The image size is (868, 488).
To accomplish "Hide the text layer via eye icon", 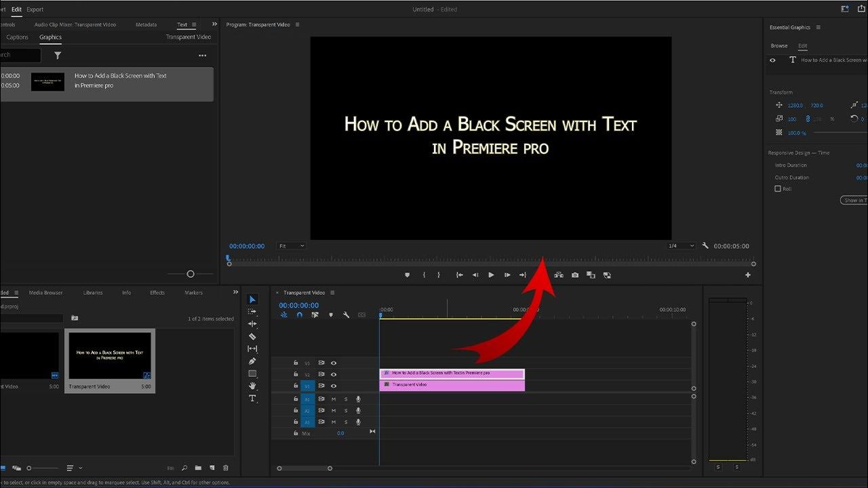I will tap(772, 60).
